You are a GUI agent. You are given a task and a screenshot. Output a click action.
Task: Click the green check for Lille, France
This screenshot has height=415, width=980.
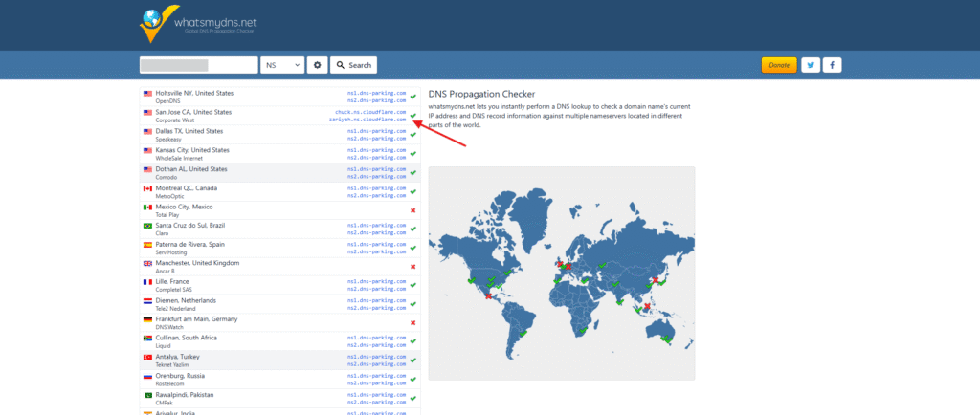[x=412, y=285]
